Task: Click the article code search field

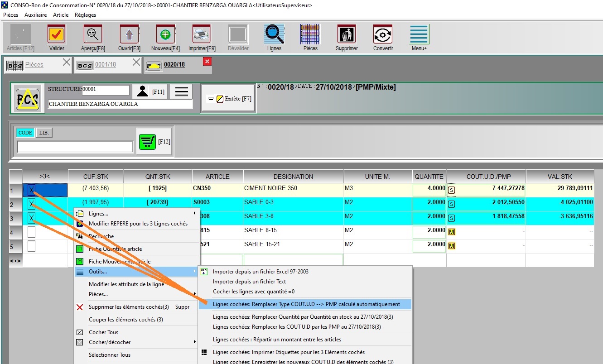Action: [75, 147]
